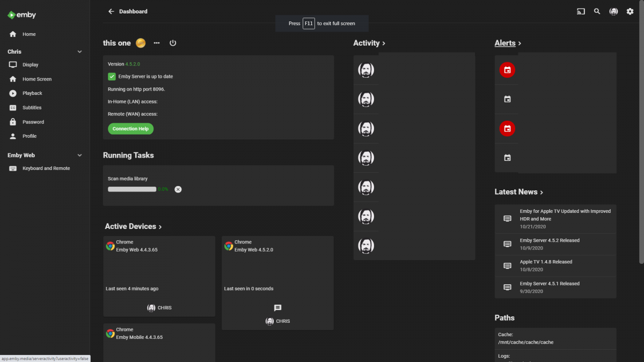Open Apple TV 1.4.8 Released news

click(555, 265)
